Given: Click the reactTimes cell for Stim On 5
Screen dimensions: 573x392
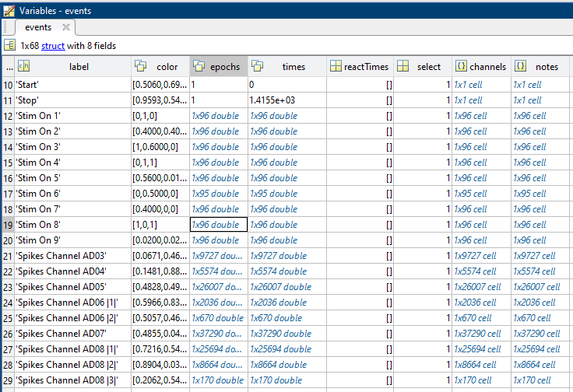Looking at the screenshot, I should 360,178.
